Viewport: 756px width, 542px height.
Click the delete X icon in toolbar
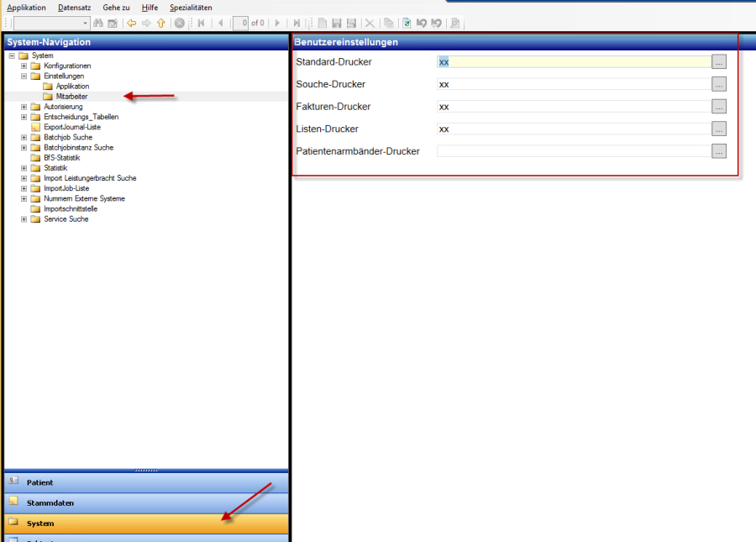[370, 23]
